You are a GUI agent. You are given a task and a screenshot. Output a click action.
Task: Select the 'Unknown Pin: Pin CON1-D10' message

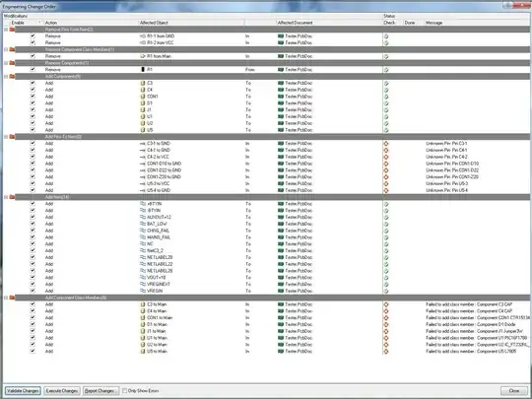click(x=452, y=164)
